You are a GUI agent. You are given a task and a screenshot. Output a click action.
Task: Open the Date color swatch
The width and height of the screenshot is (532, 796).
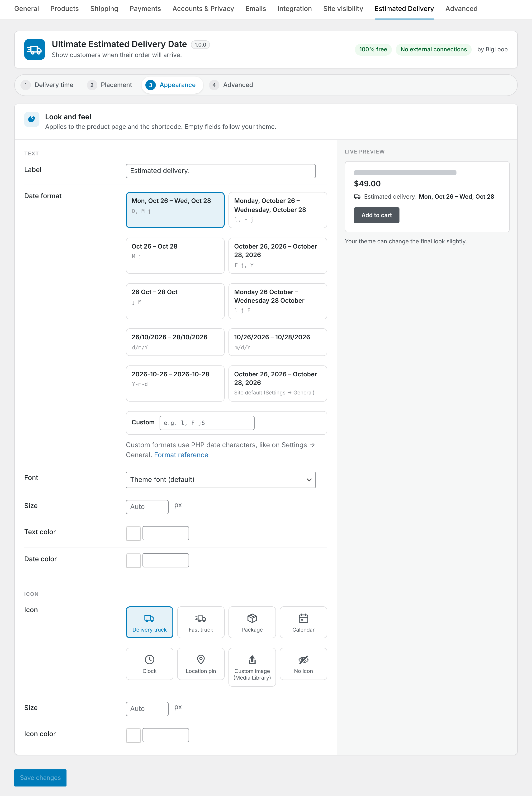coord(133,561)
